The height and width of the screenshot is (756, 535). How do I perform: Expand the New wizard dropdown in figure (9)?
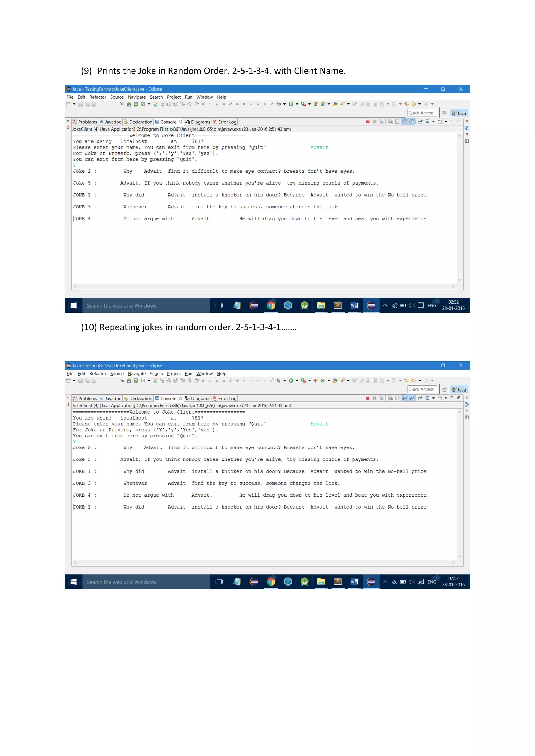coord(74,104)
